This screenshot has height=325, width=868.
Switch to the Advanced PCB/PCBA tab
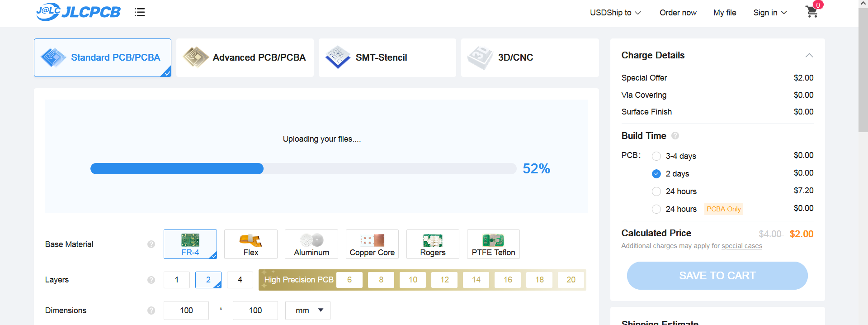pos(245,57)
